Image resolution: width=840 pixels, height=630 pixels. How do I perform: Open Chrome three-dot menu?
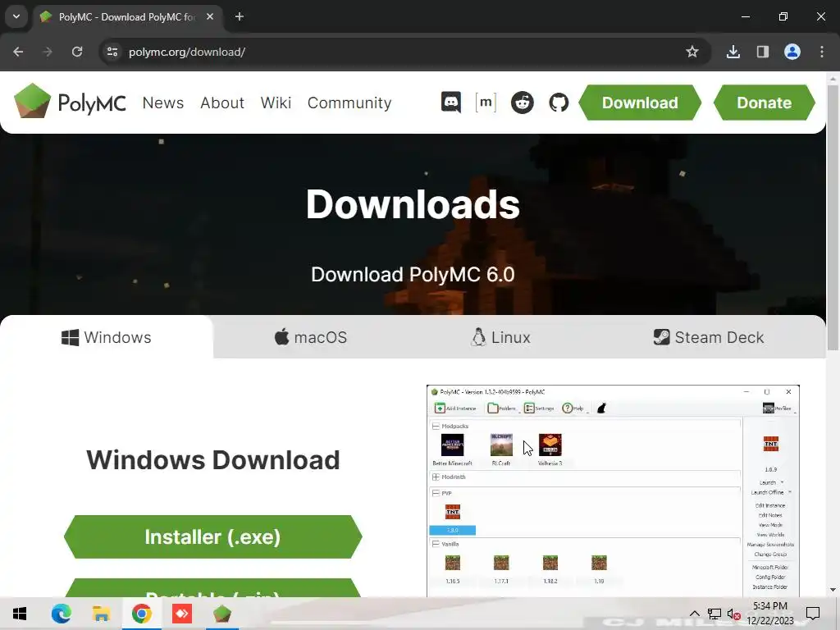tap(822, 52)
